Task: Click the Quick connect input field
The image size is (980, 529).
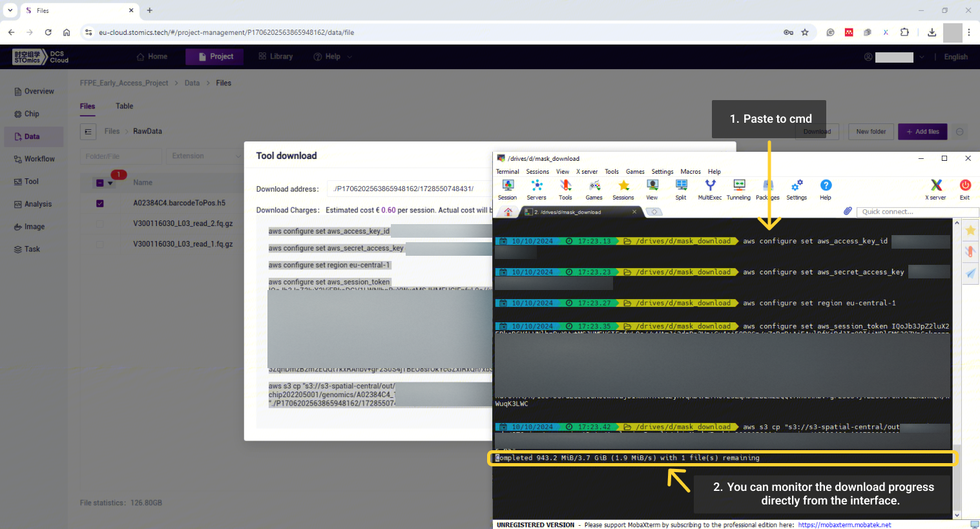Action: [917, 212]
